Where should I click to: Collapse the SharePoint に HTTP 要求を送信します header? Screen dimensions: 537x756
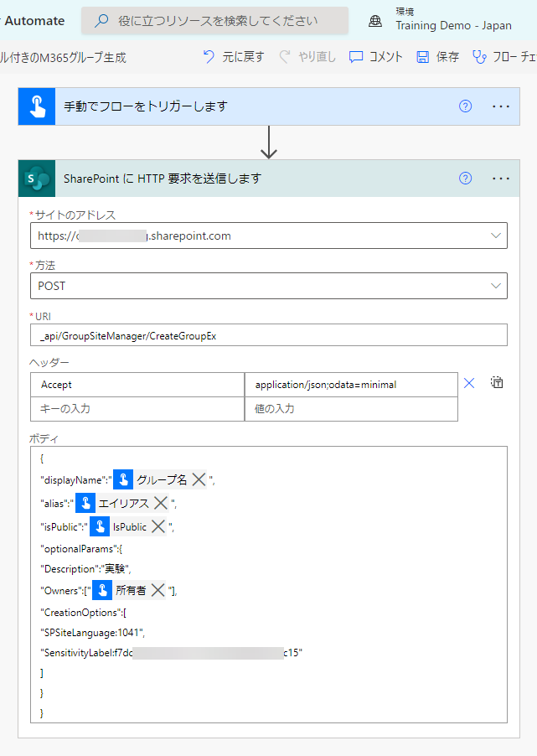click(269, 179)
